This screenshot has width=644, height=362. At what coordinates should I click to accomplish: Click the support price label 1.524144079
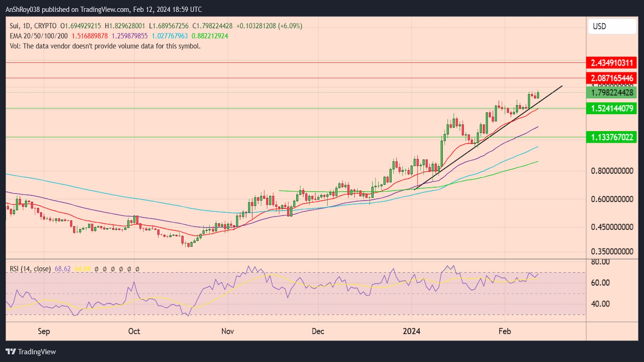[611, 108]
